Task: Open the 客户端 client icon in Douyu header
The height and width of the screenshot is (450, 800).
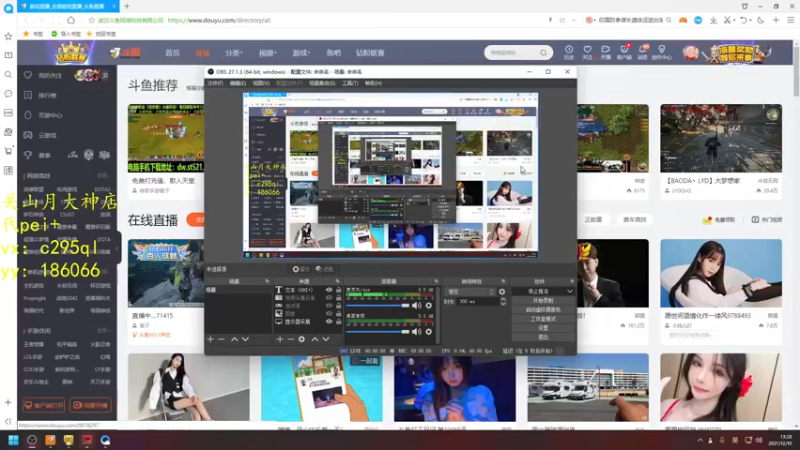Action: [624, 52]
